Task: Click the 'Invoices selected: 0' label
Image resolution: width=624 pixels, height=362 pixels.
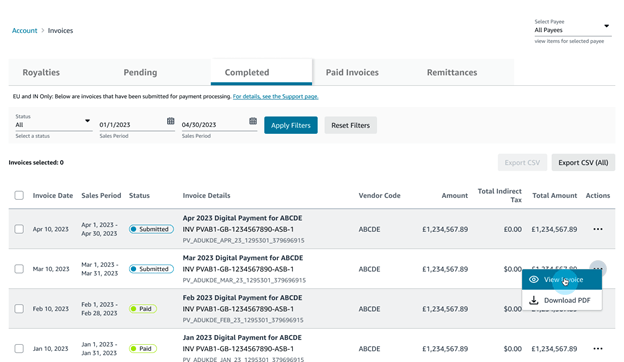Action: (x=36, y=162)
